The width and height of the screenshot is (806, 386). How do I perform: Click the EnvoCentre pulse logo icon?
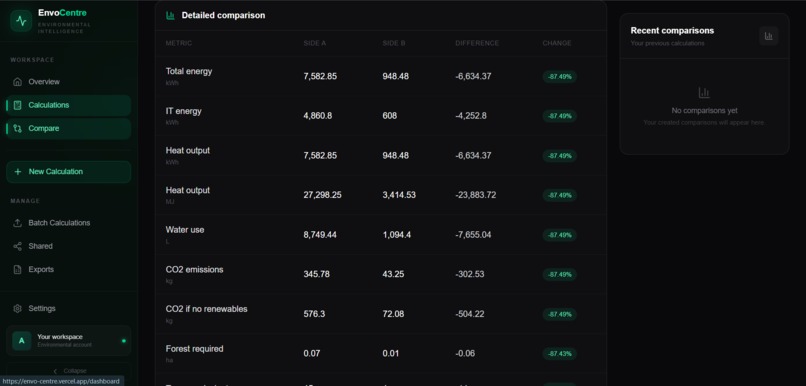21,21
